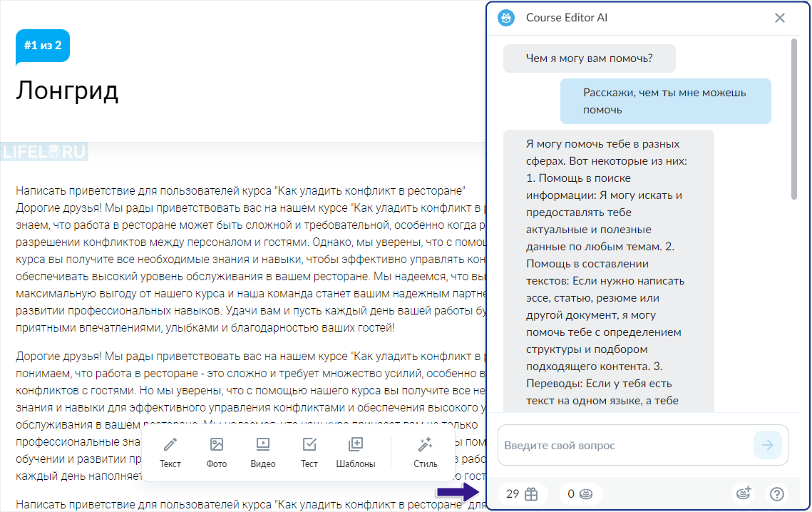Close the Course Editor AI panel
The height and width of the screenshot is (512, 812).
(x=780, y=18)
